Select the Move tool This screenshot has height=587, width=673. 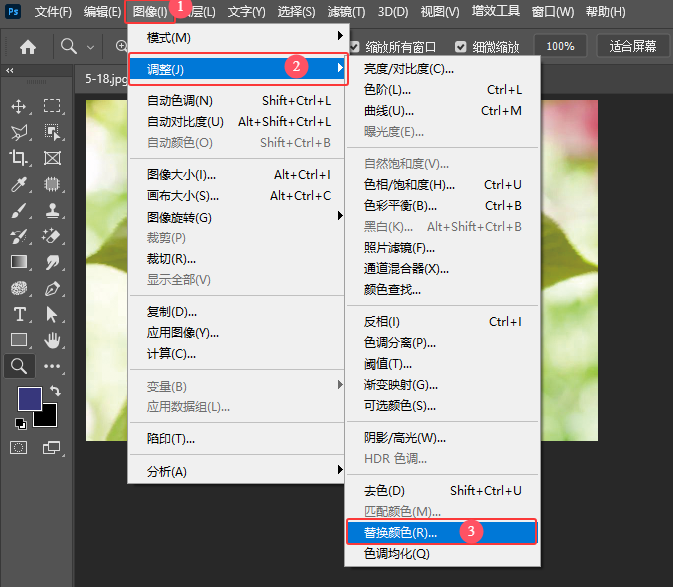19,106
